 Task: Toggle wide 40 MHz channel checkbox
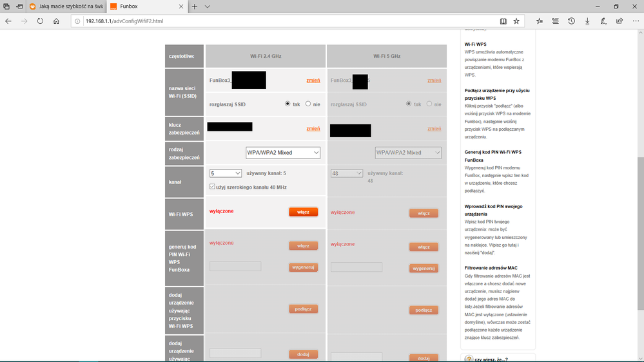tap(213, 187)
